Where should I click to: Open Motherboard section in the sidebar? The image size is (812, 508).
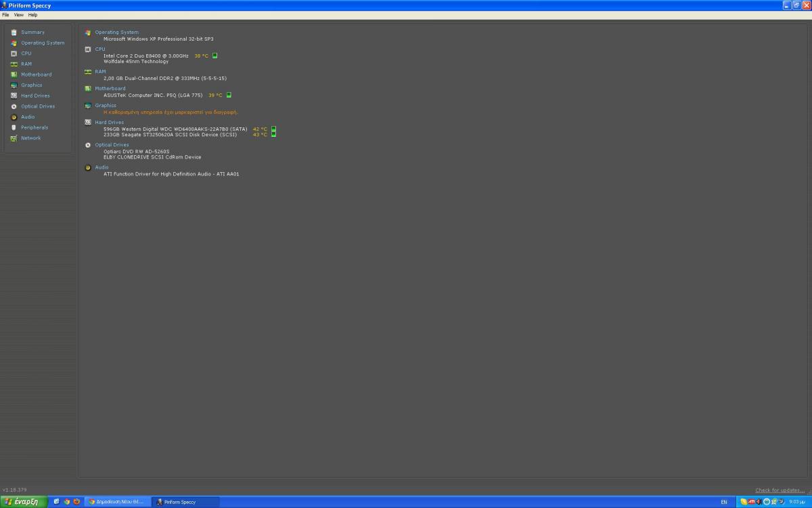(x=36, y=75)
